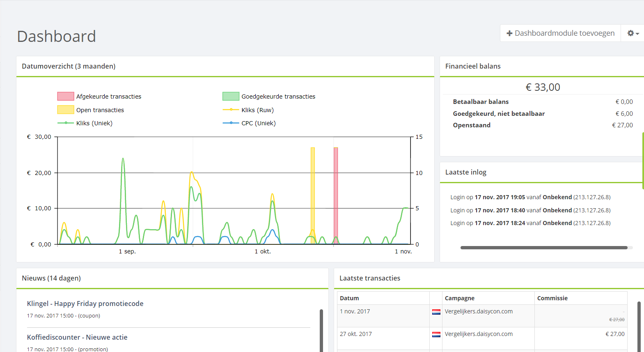
Task: Click the yellow open transactions bar
Action: [313, 196]
